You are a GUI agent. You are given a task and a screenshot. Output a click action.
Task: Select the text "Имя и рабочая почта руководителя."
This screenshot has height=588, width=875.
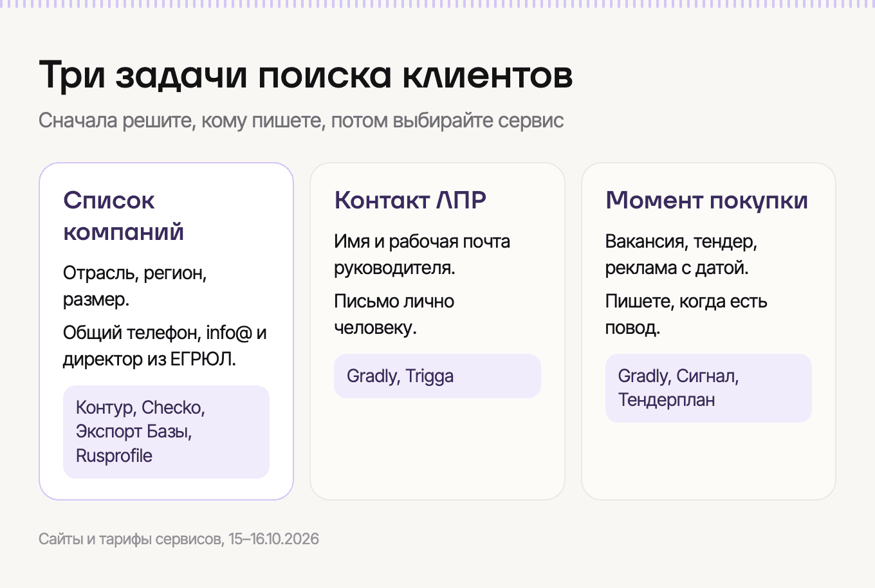422,254
